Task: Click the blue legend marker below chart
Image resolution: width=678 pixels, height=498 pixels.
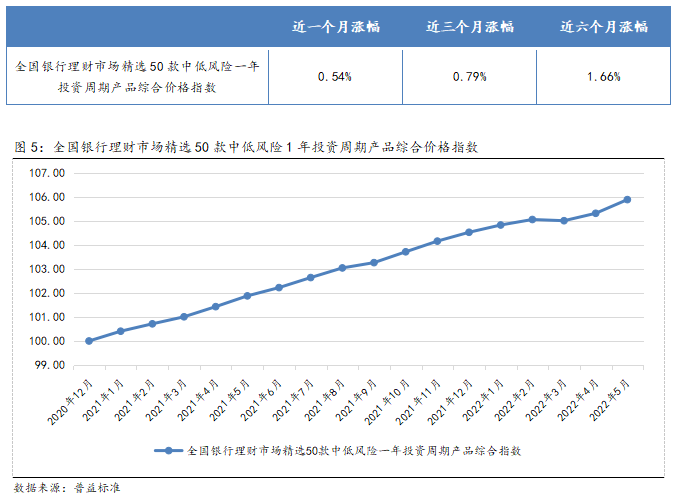Action: (x=169, y=452)
